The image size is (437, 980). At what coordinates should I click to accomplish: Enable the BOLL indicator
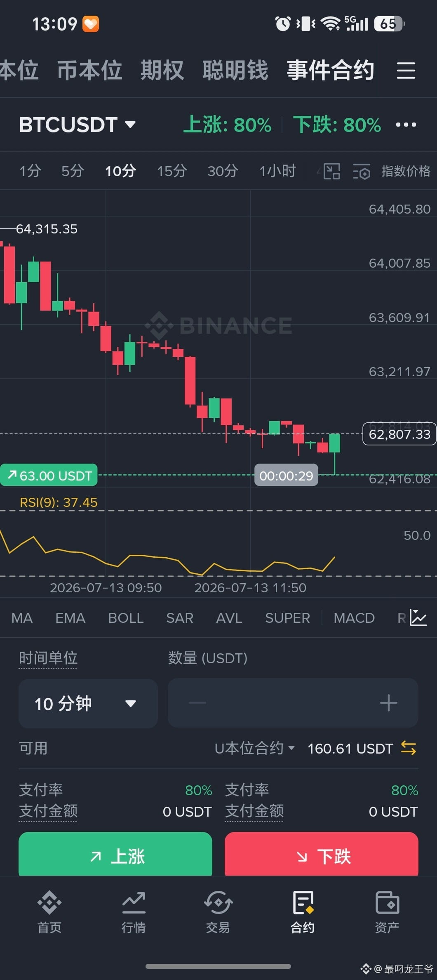[x=126, y=618]
